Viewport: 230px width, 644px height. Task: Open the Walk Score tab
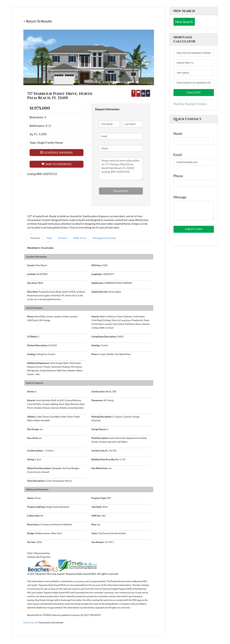tap(80, 238)
